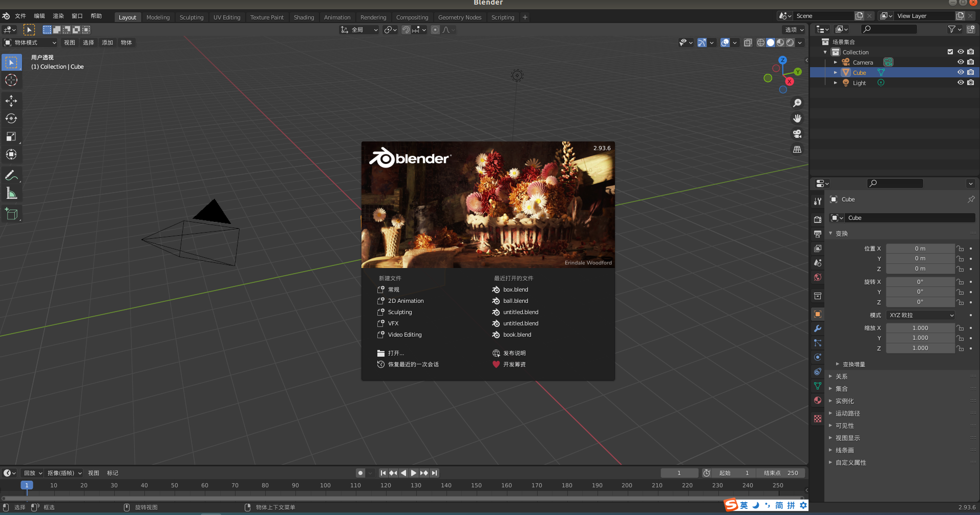Switch to wireframe viewport shading
The height and width of the screenshot is (515, 980).
click(x=761, y=43)
